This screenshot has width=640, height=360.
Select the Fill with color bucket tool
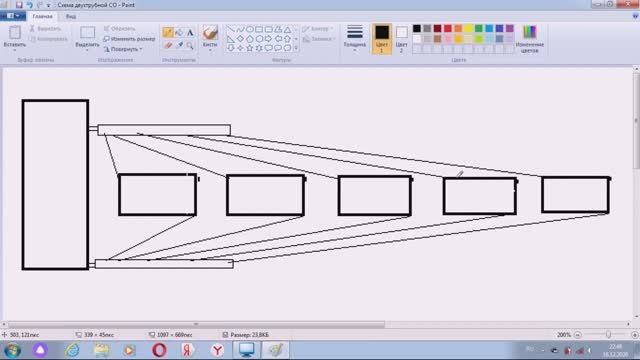point(179,32)
